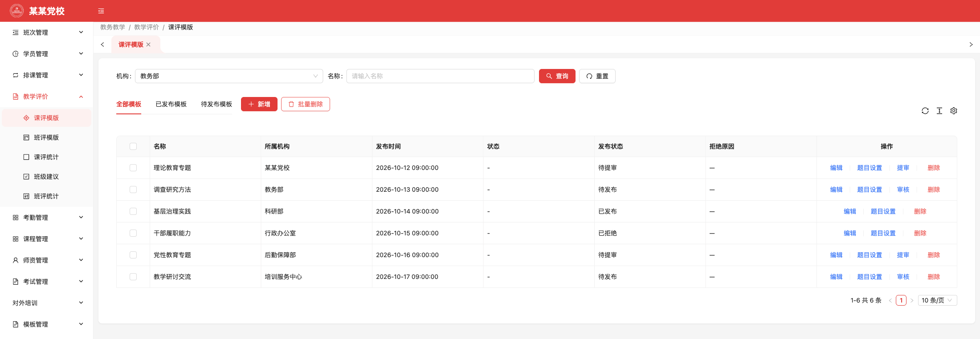Click the 课程管理 grid icon
The image size is (980, 339).
point(16,239)
